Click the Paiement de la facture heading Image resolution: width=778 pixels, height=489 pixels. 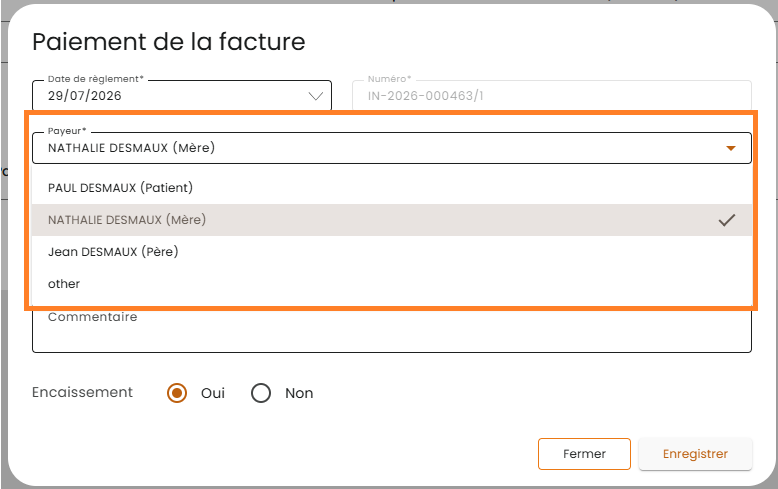(169, 42)
